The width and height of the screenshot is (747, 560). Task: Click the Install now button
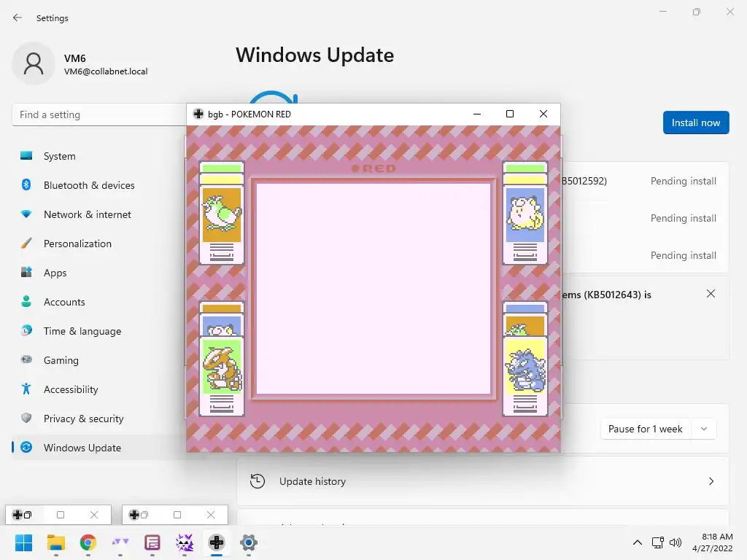[695, 122]
